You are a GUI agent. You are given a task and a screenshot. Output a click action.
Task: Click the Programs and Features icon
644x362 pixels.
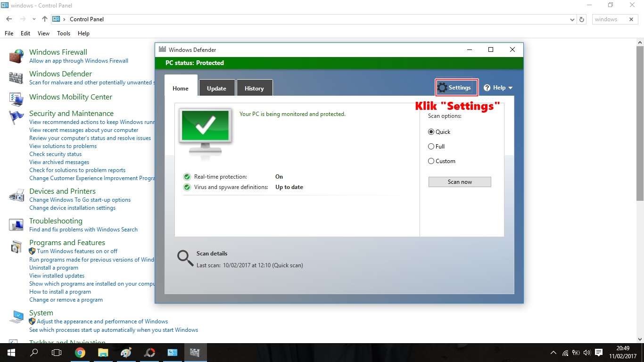[17, 247]
